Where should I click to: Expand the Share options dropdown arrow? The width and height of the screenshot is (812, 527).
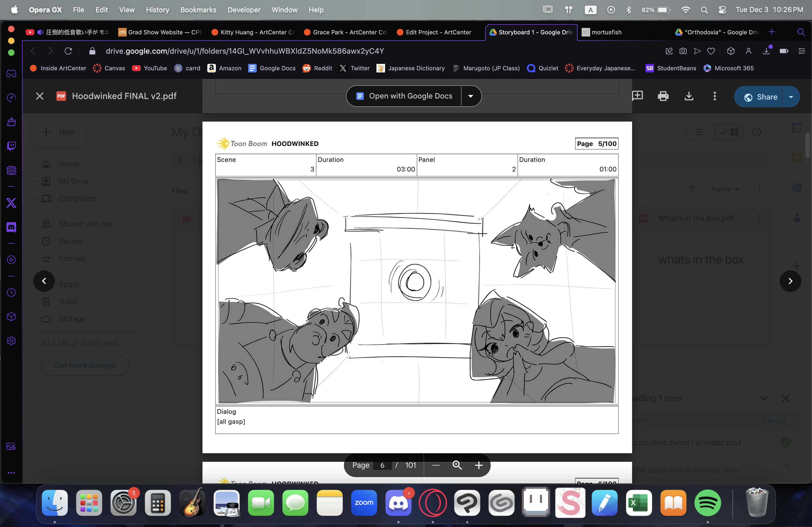(x=791, y=97)
